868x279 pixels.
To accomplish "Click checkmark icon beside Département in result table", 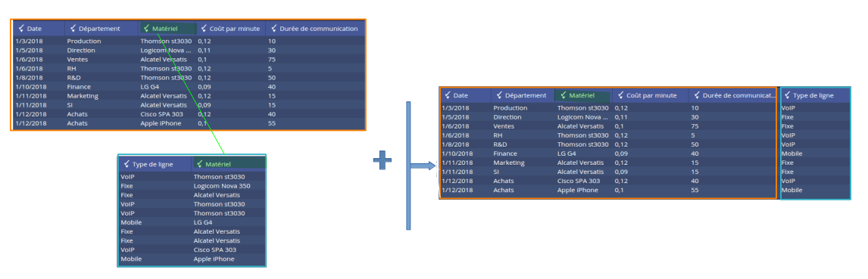I will pos(499,95).
